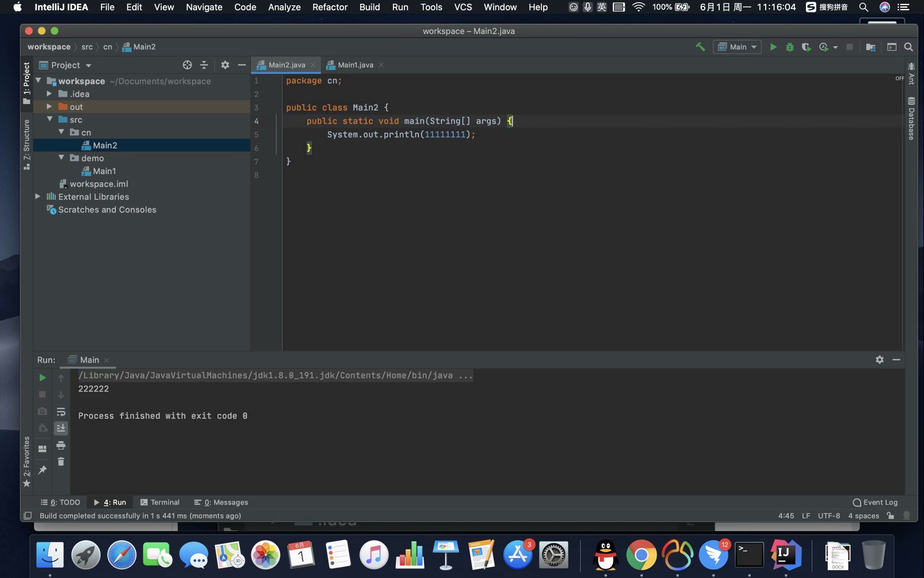Screen dimensions: 924x578
Task: Click the restore layout icon in Run panel
Action: pos(42,448)
